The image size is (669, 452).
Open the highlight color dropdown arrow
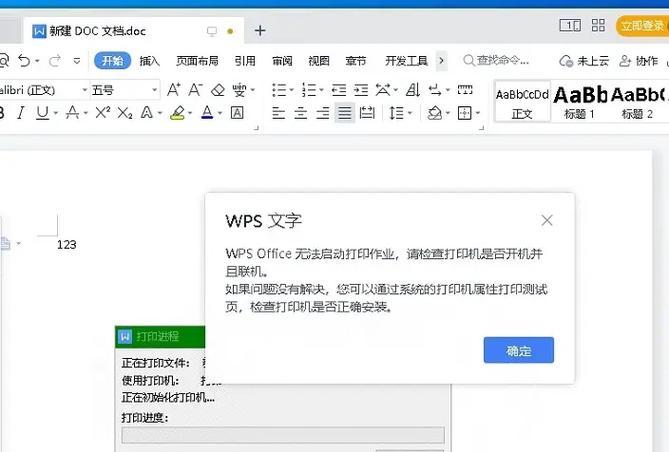(x=190, y=114)
